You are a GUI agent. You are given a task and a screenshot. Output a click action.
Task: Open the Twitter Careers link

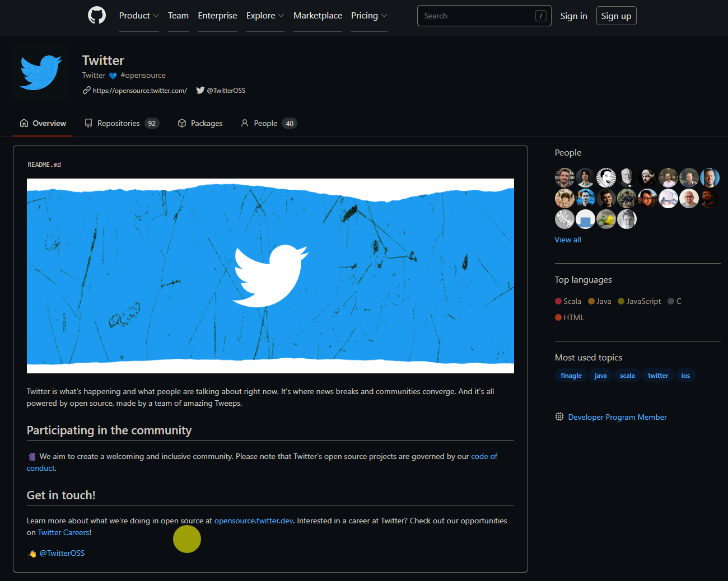click(x=63, y=532)
